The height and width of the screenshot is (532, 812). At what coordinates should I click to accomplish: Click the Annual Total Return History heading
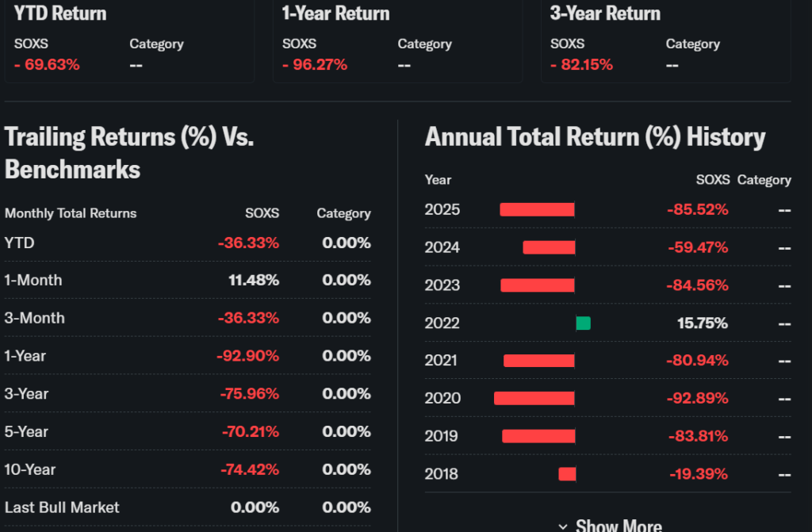click(595, 136)
